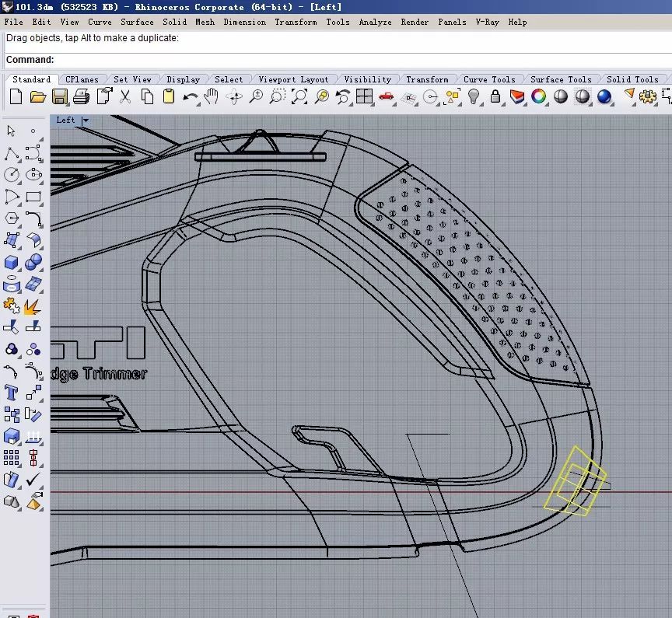This screenshot has width=672, height=618.
Task: Click the color wheel icon in toolbar
Action: (x=538, y=97)
